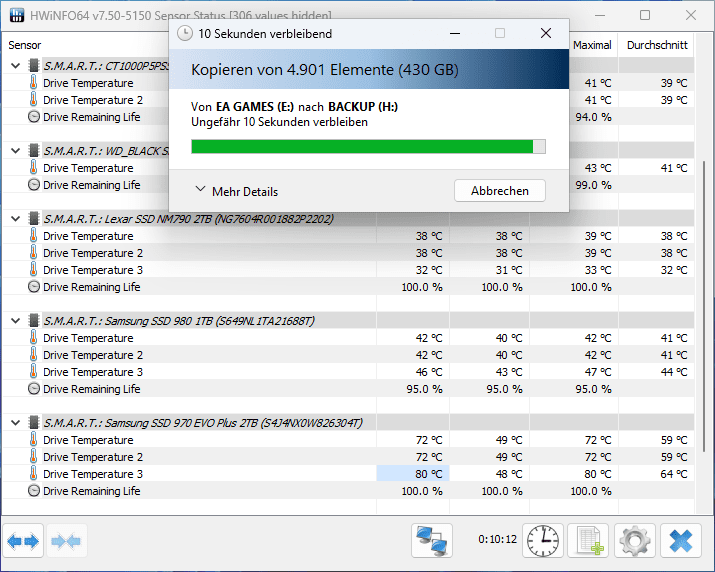Click clock icon of CT1000P5 Remaining Life
The height and width of the screenshot is (572, 715).
[34, 117]
